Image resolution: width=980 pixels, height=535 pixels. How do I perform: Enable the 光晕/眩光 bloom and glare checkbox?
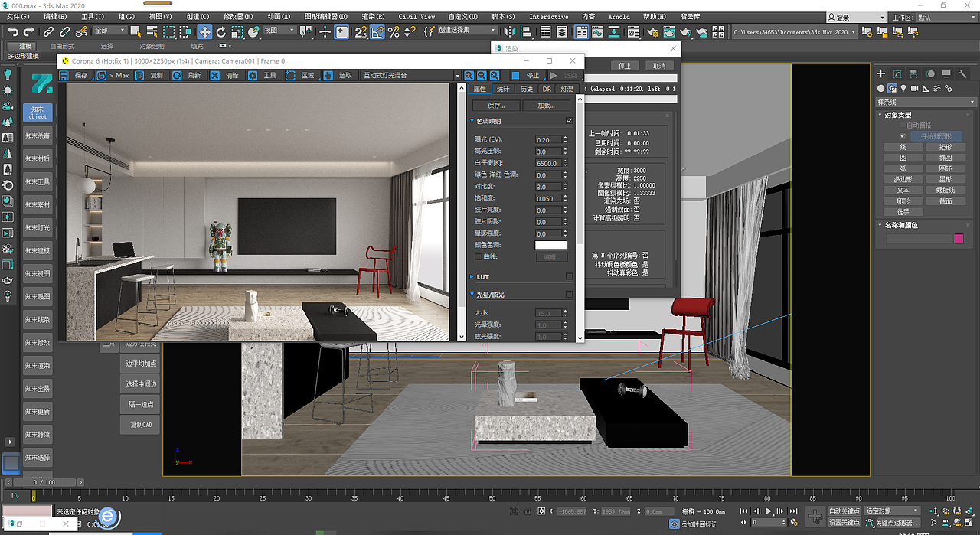[x=569, y=295]
